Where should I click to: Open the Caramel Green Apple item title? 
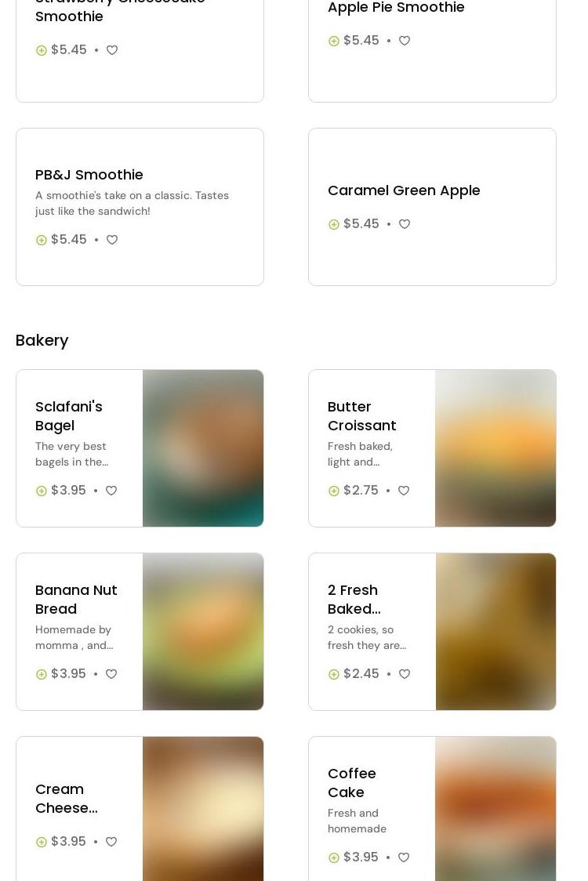(x=404, y=190)
